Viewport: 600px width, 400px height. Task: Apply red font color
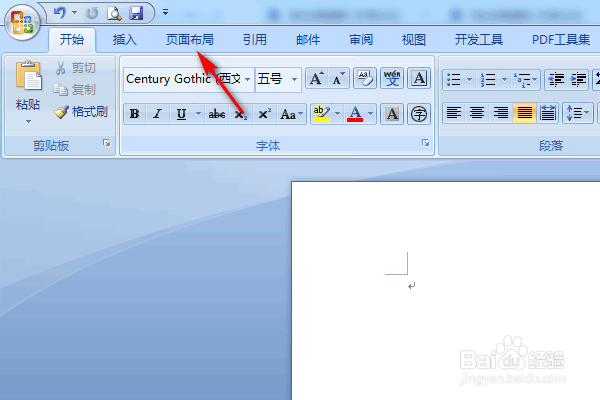[x=355, y=114]
